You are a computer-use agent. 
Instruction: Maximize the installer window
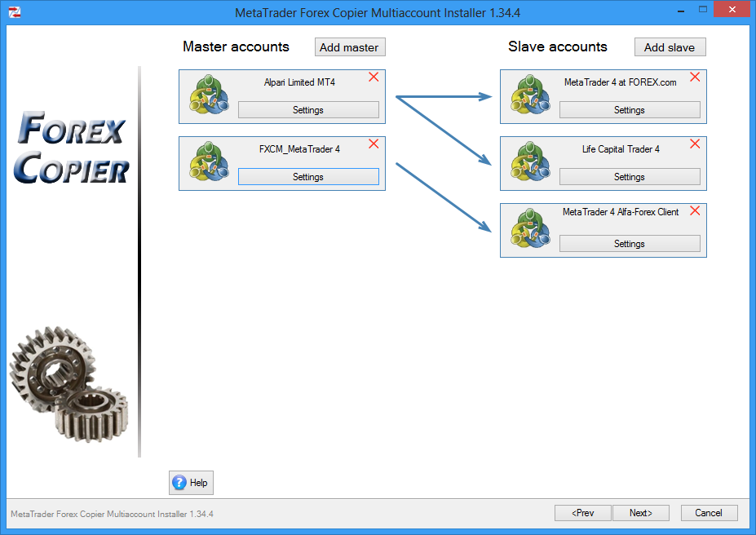[703, 10]
